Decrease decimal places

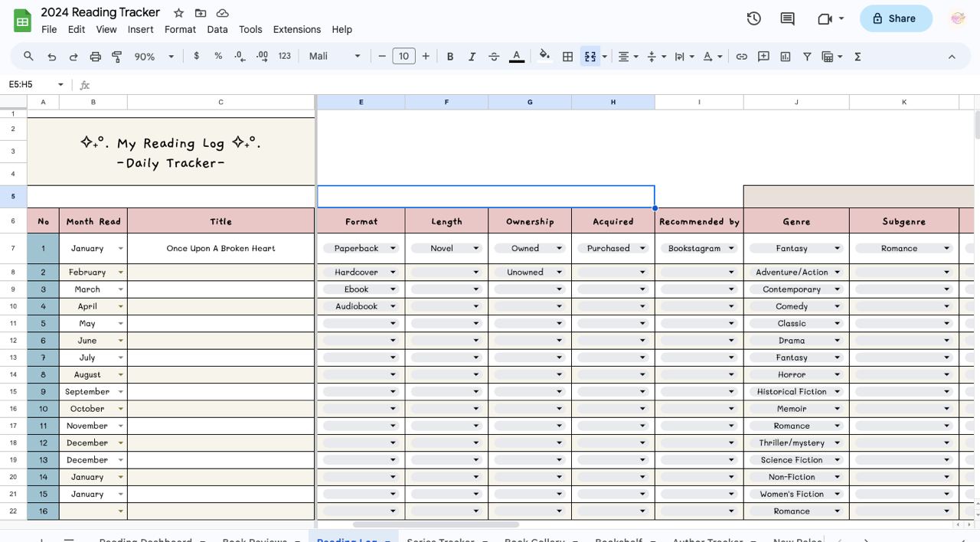pyautogui.click(x=240, y=56)
